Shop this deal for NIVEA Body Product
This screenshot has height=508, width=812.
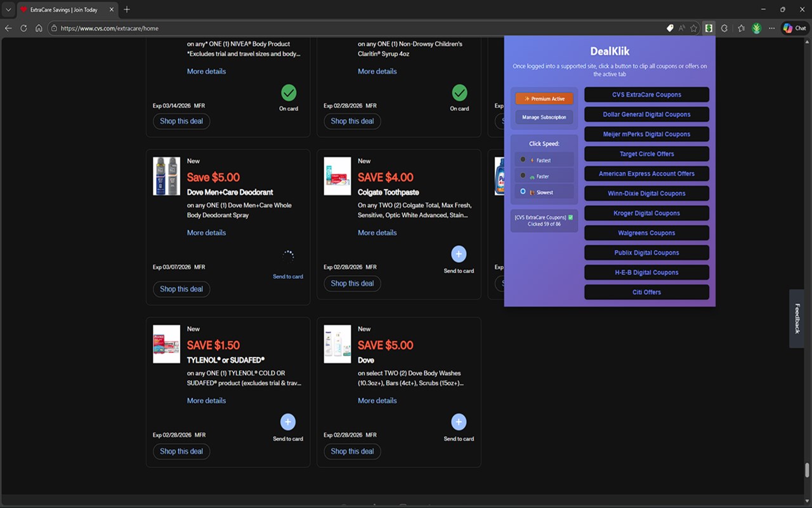pyautogui.click(x=181, y=121)
